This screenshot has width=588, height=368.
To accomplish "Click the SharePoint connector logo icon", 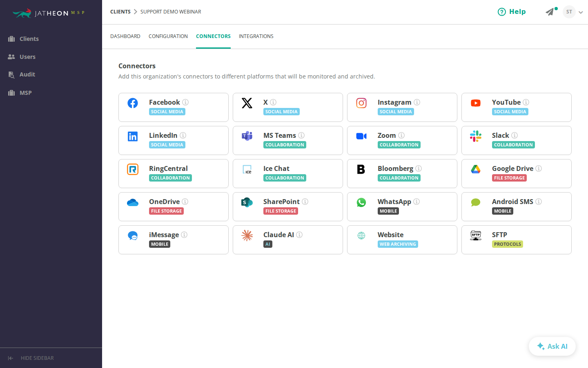I will click(247, 202).
